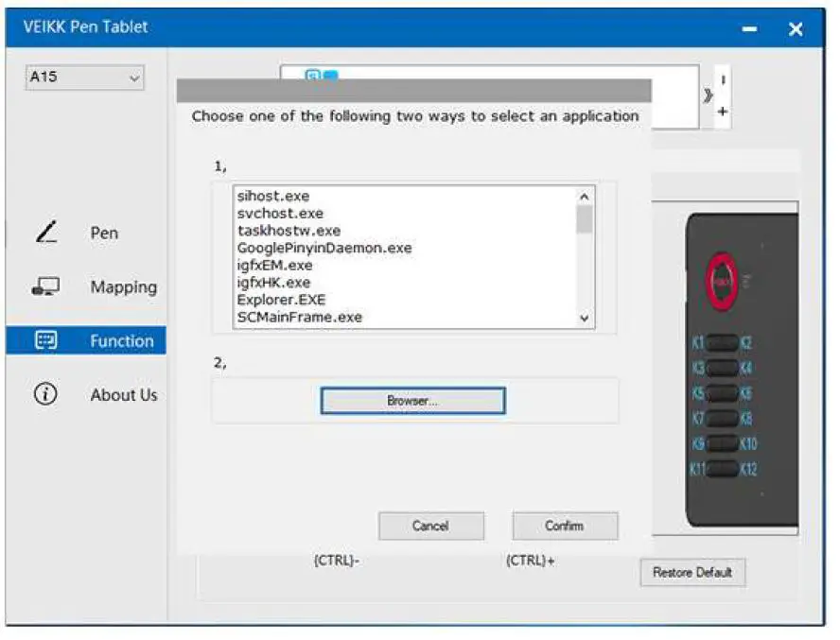This screenshot has width=840, height=640.
Task: Select the K10 key on tablet image
Action: [748, 443]
